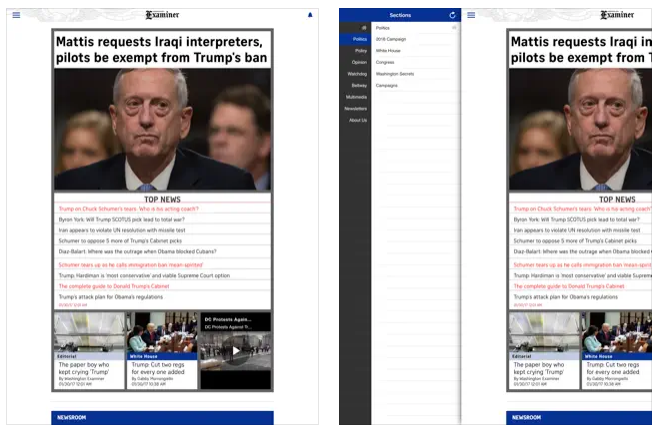Screen dimensions: 657x427
Task: Open 'Schumer tears up' story in right screen
Action: tap(582, 265)
